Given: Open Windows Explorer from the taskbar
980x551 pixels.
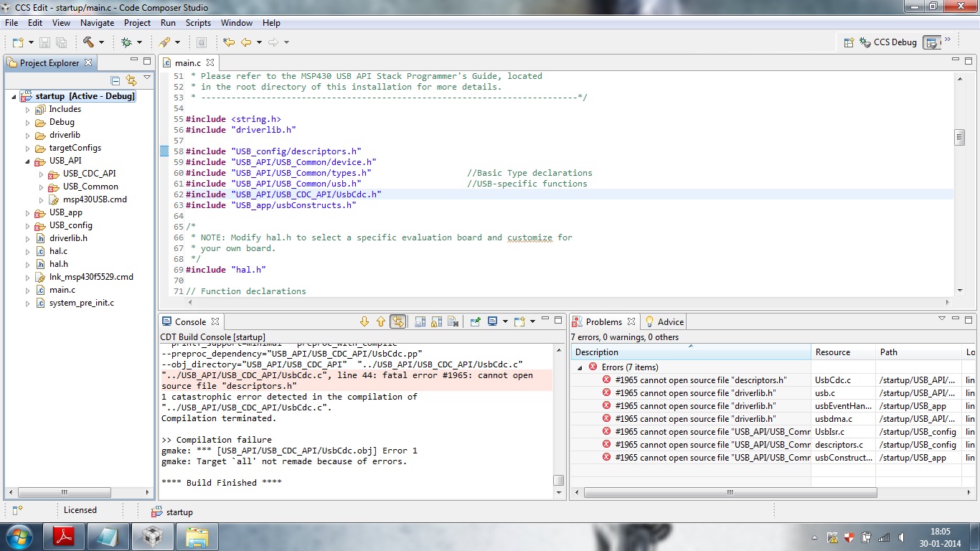Looking at the screenshot, I should pyautogui.click(x=197, y=537).
